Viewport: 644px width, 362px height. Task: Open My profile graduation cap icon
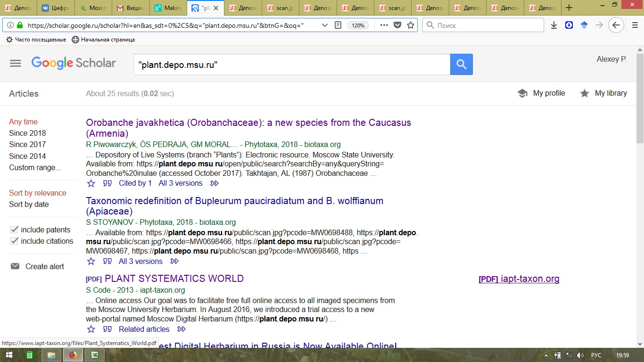522,93
